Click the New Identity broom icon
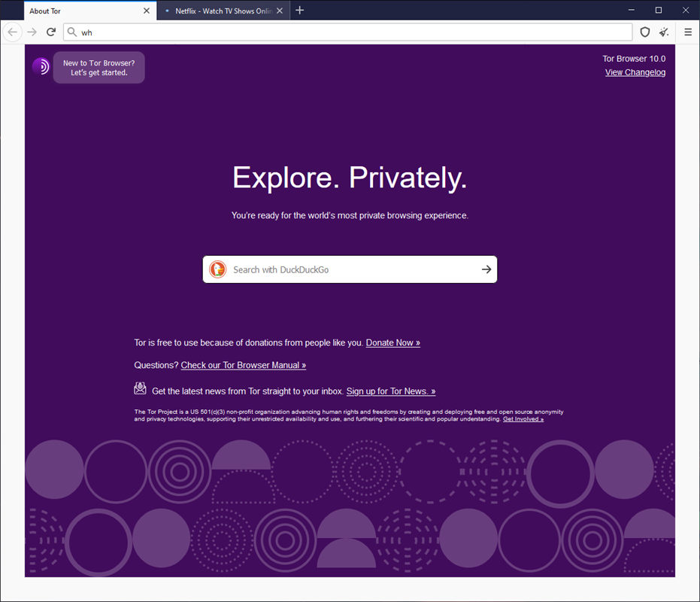 coord(664,32)
